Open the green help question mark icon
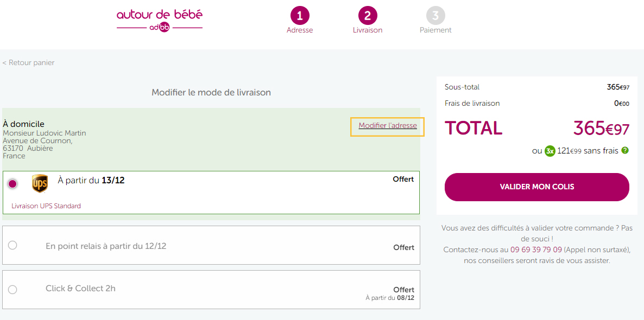 click(625, 151)
